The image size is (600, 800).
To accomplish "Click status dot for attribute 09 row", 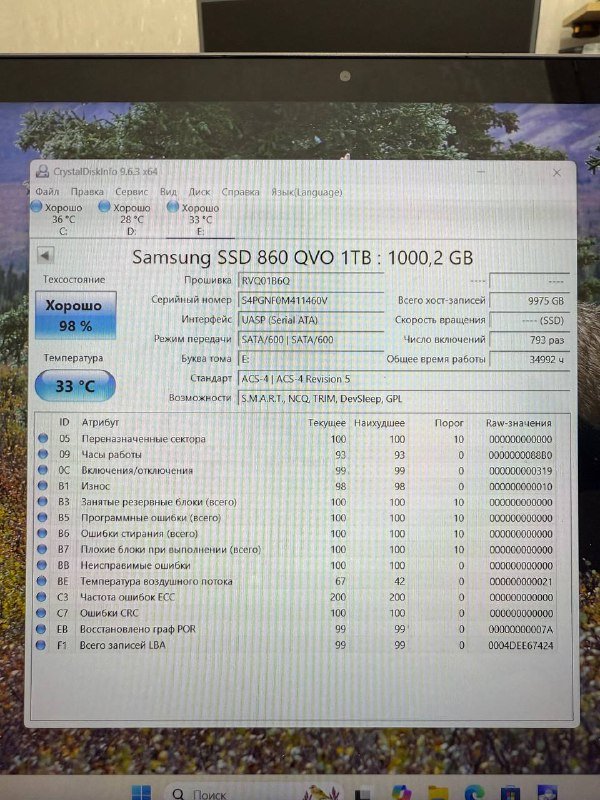I will [43, 454].
